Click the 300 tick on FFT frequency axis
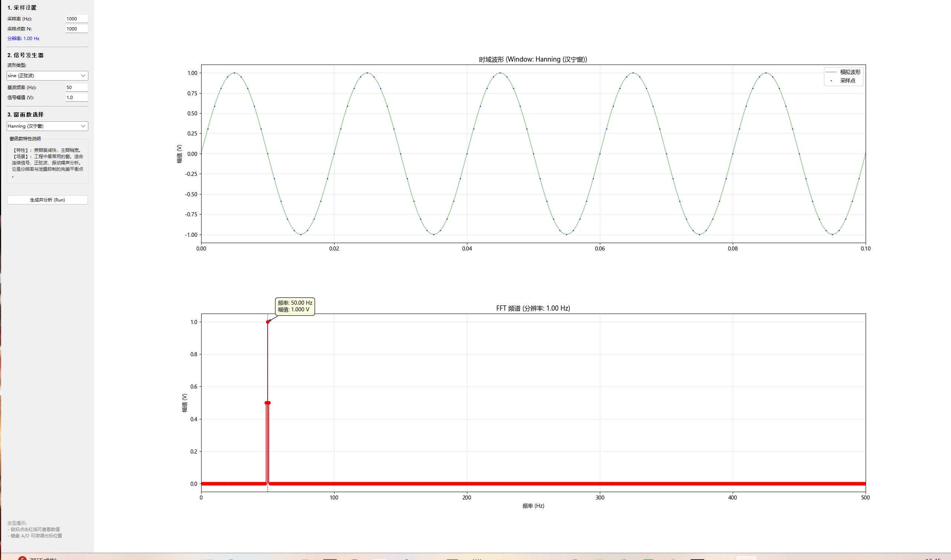951x560 pixels. tap(599, 497)
